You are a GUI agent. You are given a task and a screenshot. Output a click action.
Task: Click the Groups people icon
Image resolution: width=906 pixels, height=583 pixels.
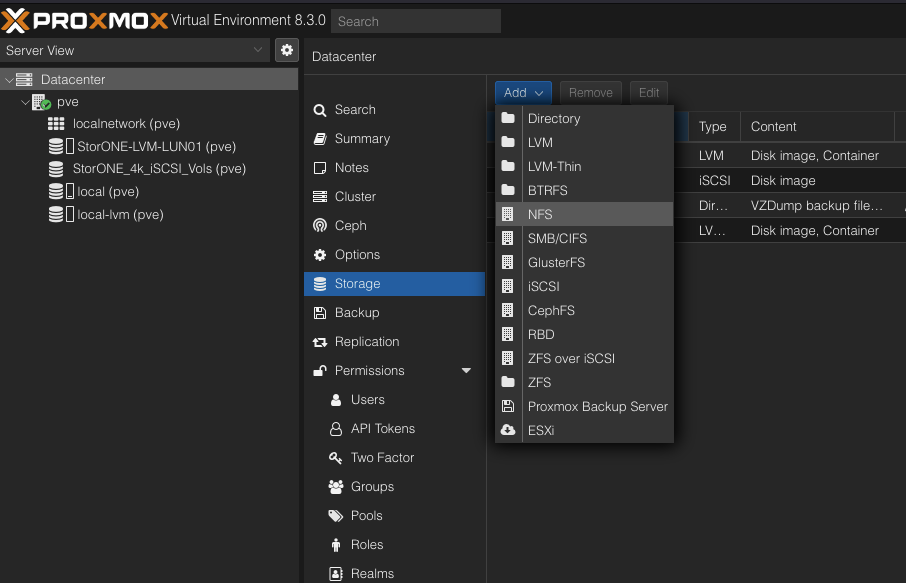click(336, 487)
